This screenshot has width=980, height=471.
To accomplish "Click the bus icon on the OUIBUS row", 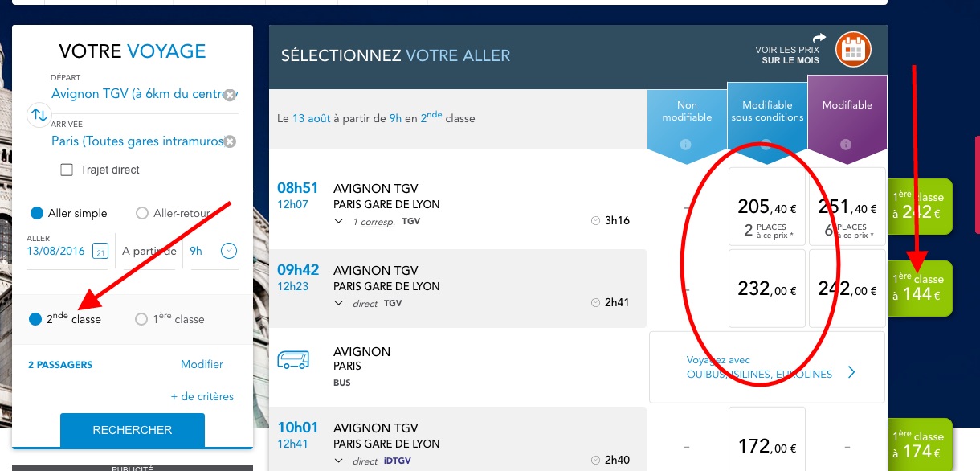I will point(293,360).
